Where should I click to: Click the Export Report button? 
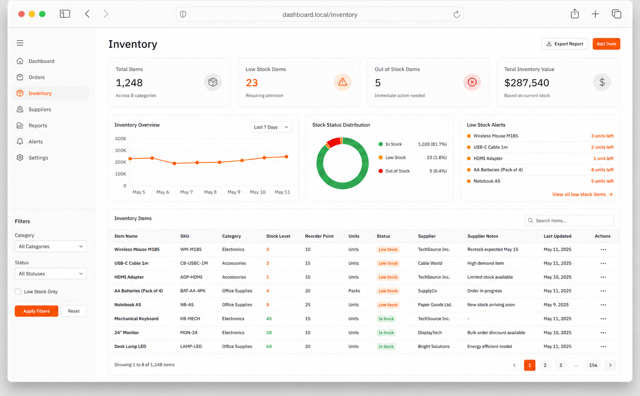[565, 44]
